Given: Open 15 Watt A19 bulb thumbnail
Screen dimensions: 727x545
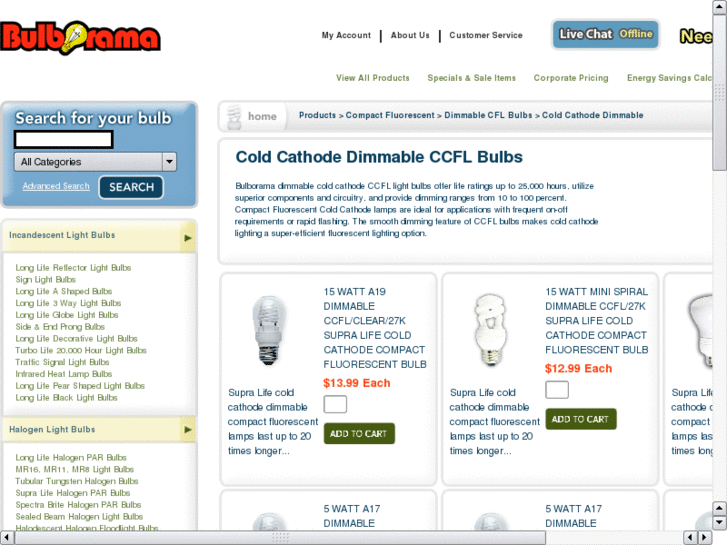Looking at the screenshot, I should click(269, 331).
